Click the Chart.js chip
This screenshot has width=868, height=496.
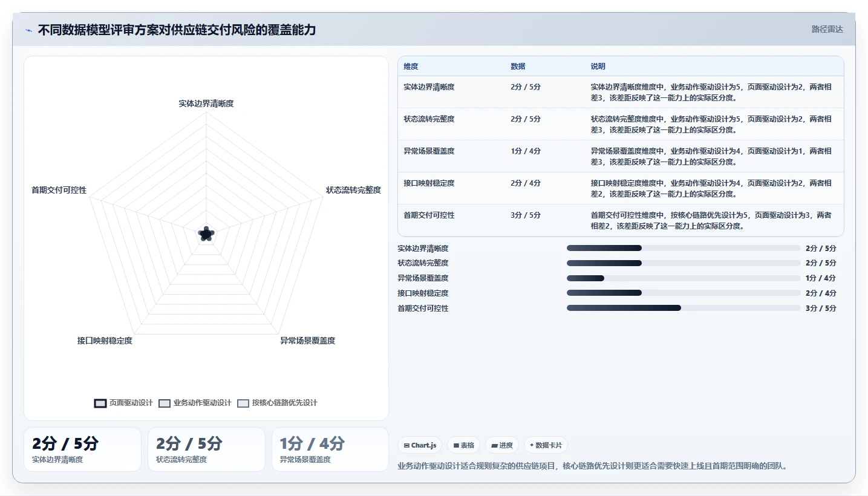tap(420, 445)
